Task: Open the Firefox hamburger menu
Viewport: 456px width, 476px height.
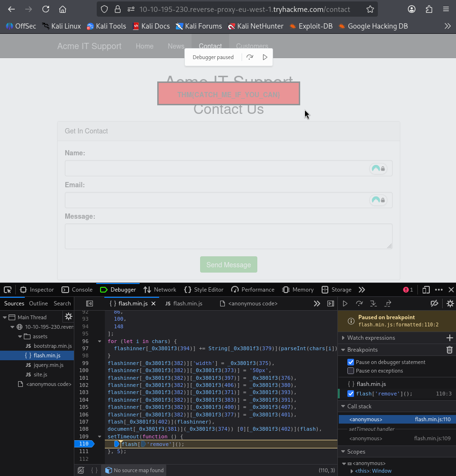Action: 446,10
